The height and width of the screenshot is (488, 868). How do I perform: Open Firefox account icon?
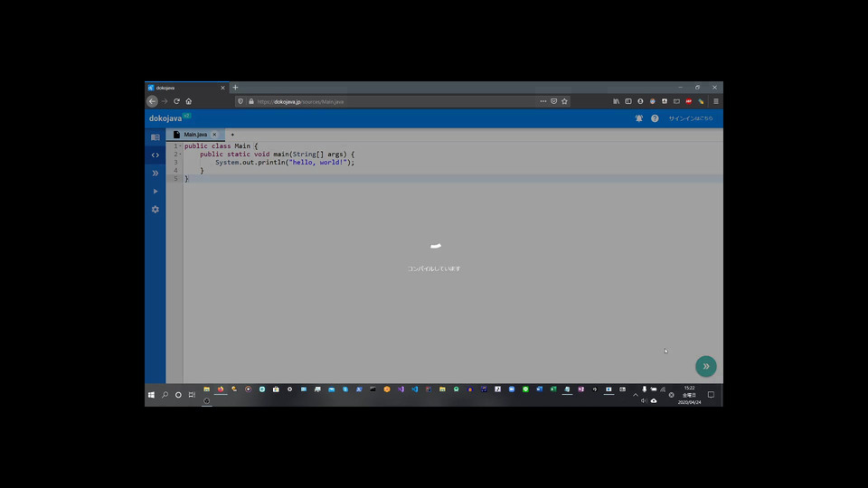[x=640, y=101]
